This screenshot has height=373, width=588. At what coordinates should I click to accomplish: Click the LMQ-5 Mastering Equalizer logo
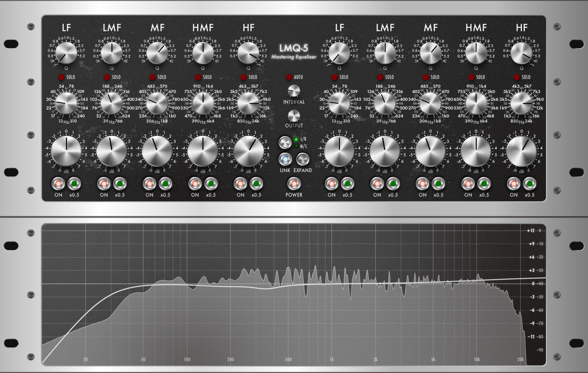[x=294, y=52]
